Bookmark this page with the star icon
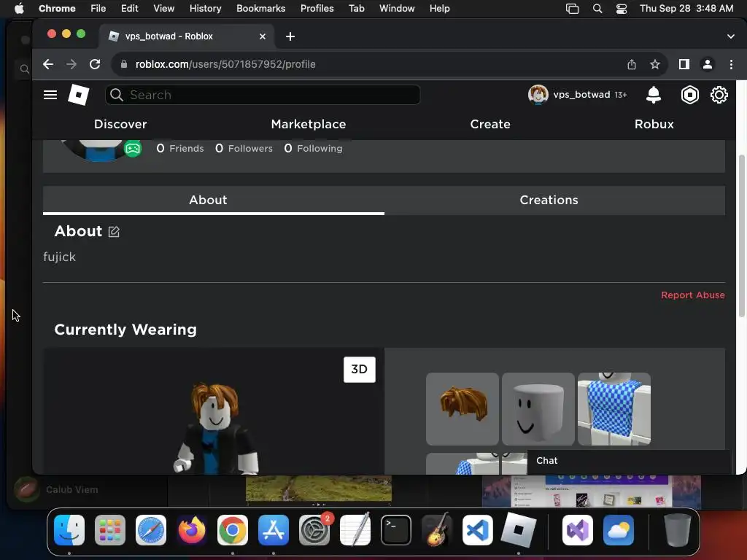The image size is (747, 560). (654, 64)
